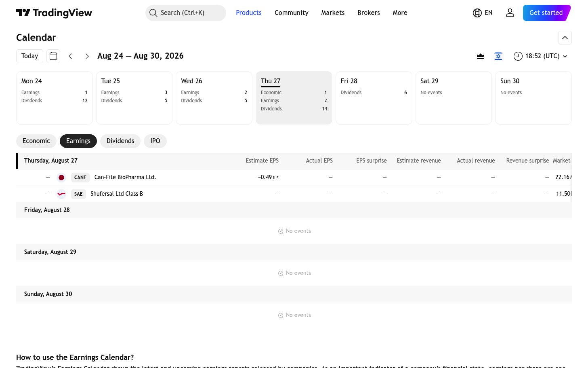Select the Mon 24 day card

click(55, 98)
